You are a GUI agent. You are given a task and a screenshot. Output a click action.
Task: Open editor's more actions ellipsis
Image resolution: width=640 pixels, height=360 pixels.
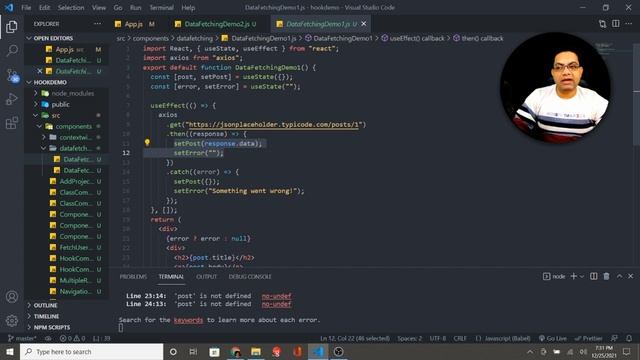(629, 24)
